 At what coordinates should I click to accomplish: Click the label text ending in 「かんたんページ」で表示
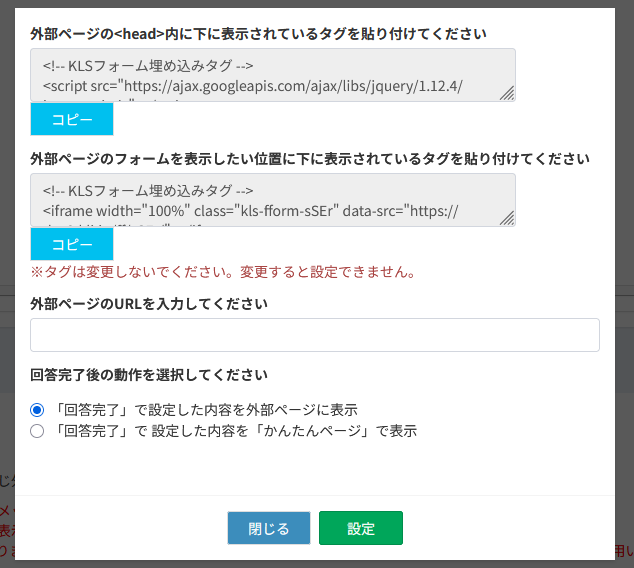pos(235,431)
